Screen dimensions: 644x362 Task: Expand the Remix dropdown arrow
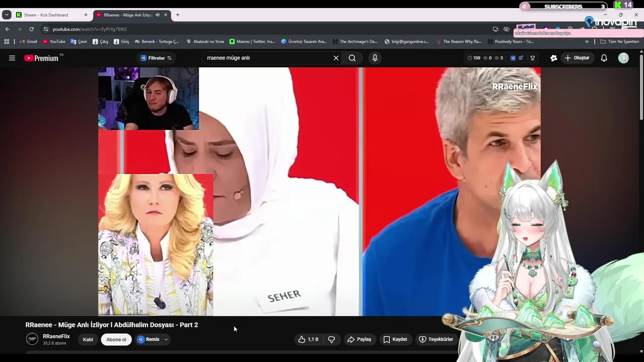(166, 339)
